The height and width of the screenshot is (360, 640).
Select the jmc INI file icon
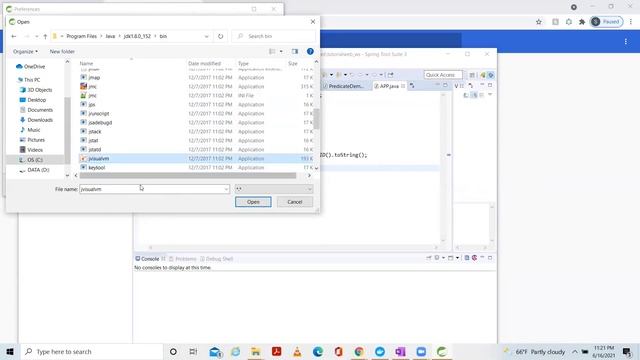point(83,96)
